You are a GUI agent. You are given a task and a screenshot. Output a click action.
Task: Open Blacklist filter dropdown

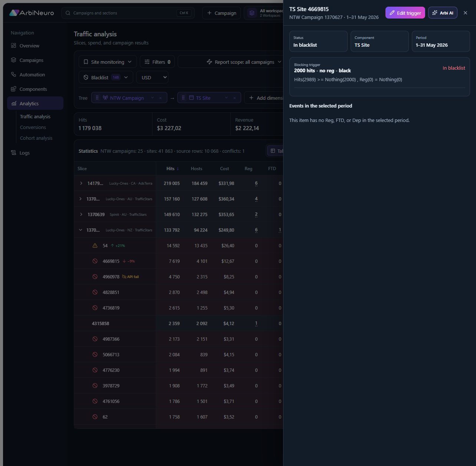106,77
